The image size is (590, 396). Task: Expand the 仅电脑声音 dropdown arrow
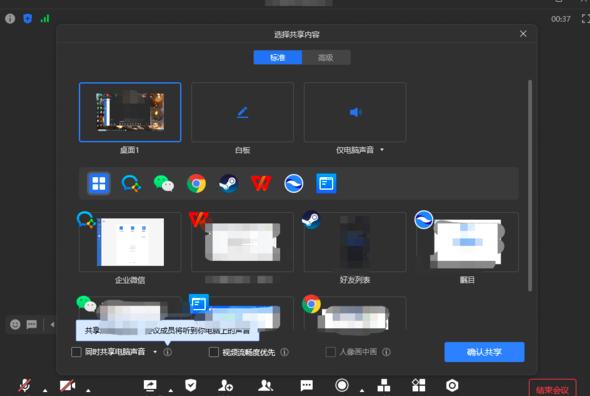[x=382, y=150]
